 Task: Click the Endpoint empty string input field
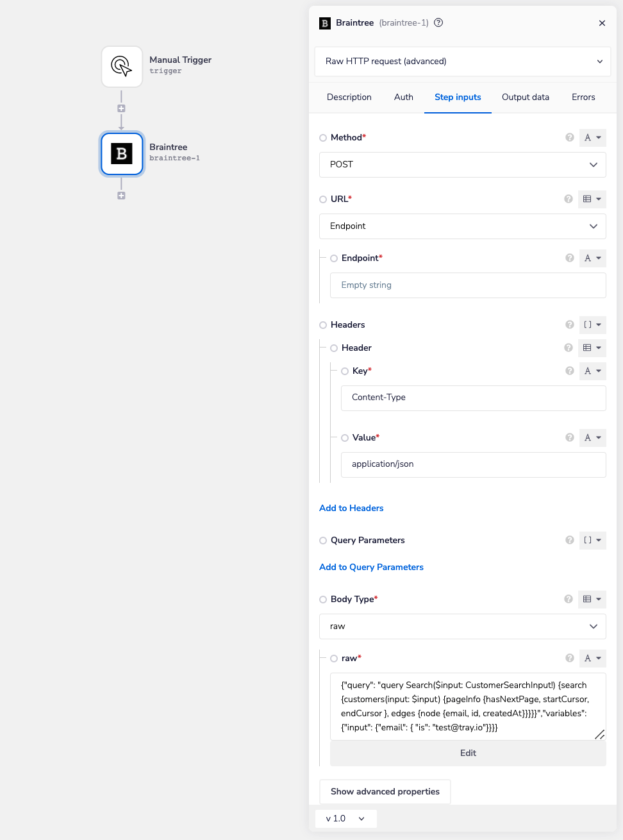468,285
